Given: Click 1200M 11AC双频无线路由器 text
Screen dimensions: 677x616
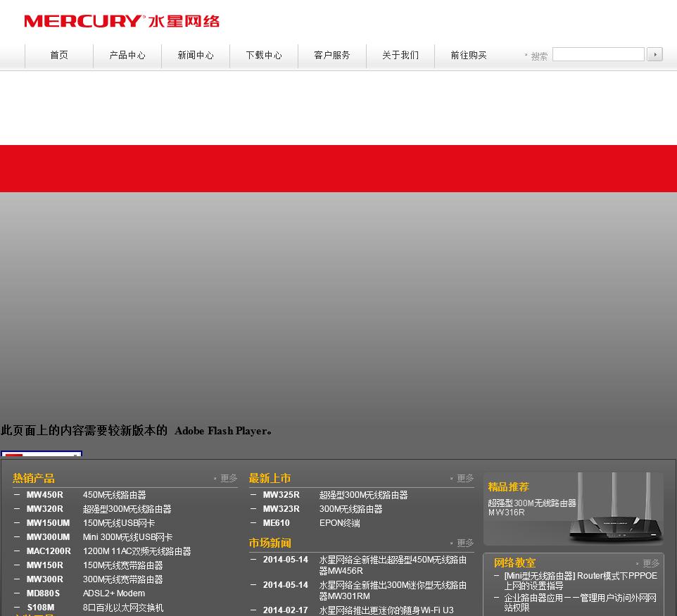Looking at the screenshot, I should click(x=137, y=551).
